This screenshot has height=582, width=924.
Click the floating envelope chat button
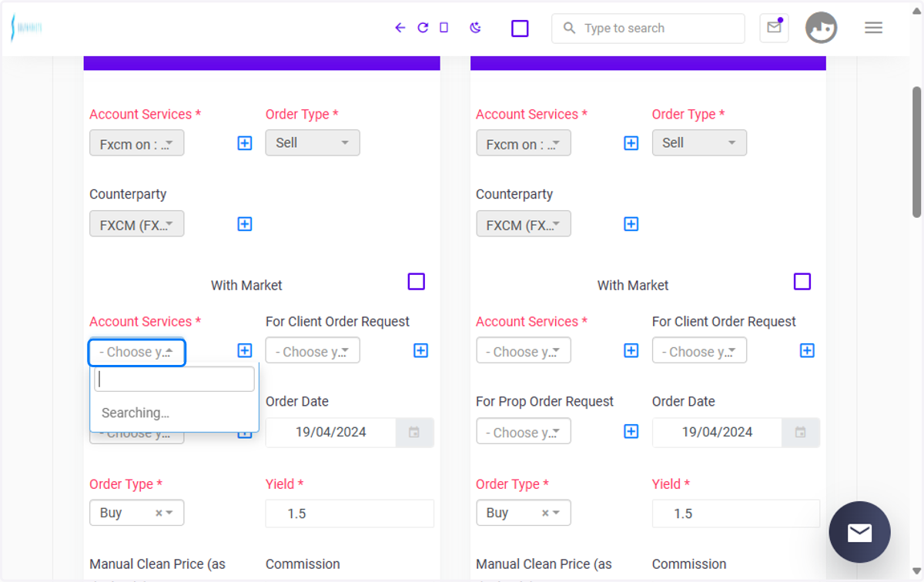859,533
